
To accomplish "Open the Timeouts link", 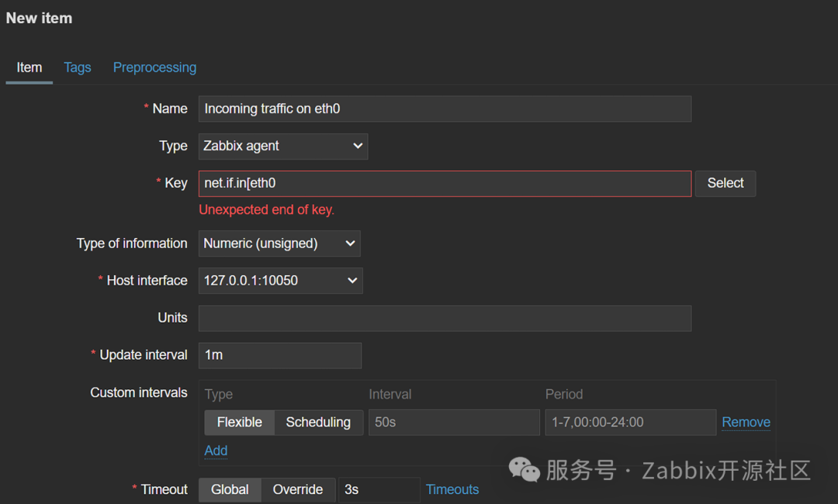I will [x=452, y=489].
